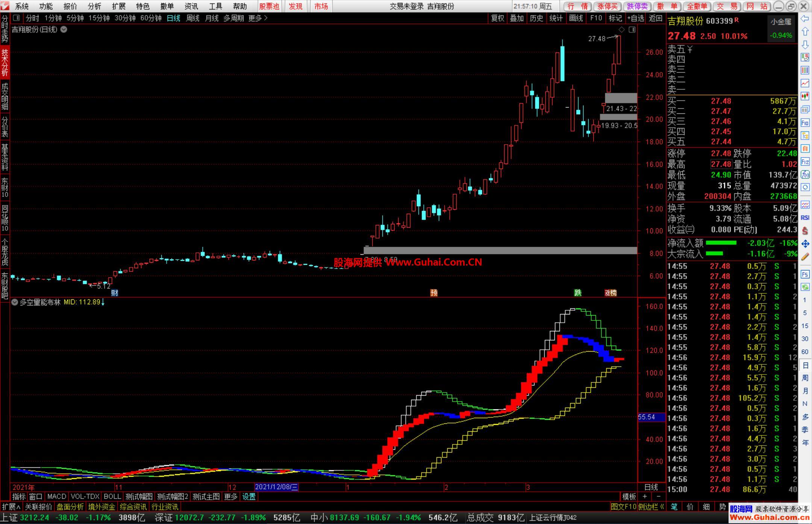This screenshot has width=812, height=524.
Task: Click the 涨停买 button
Action: [607, 6]
